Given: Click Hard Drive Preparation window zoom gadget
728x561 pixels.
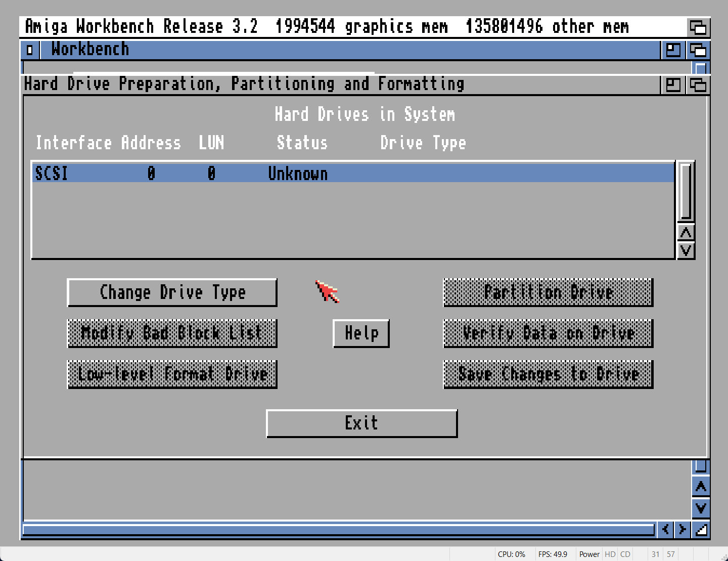Looking at the screenshot, I should click(x=673, y=84).
